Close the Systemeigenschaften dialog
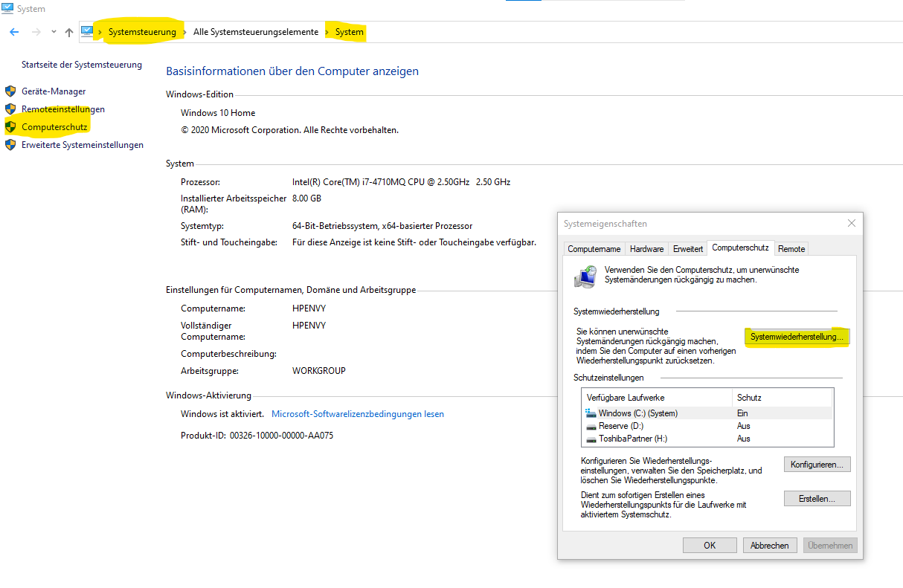 (852, 223)
